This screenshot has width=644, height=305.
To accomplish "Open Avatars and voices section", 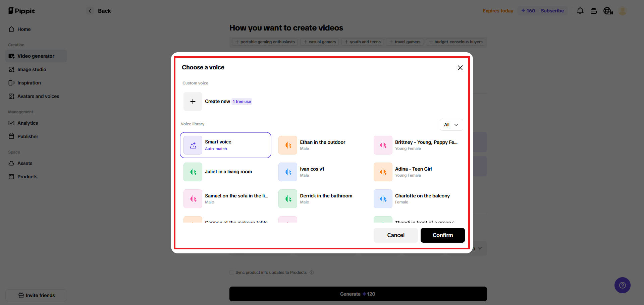I will click(11, 96).
